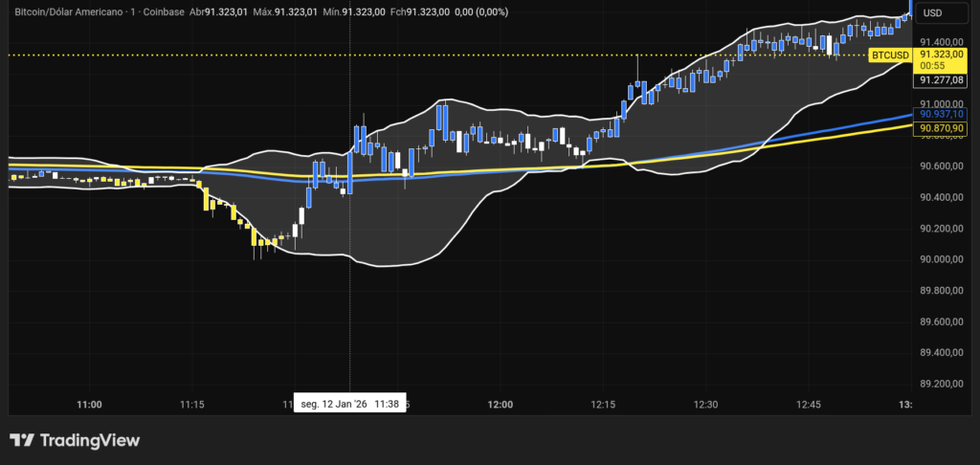This screenshot has height=465, width=980.
Task: Click the 11:38 date tooltip on time axis
Action: (x=350, y=405)
